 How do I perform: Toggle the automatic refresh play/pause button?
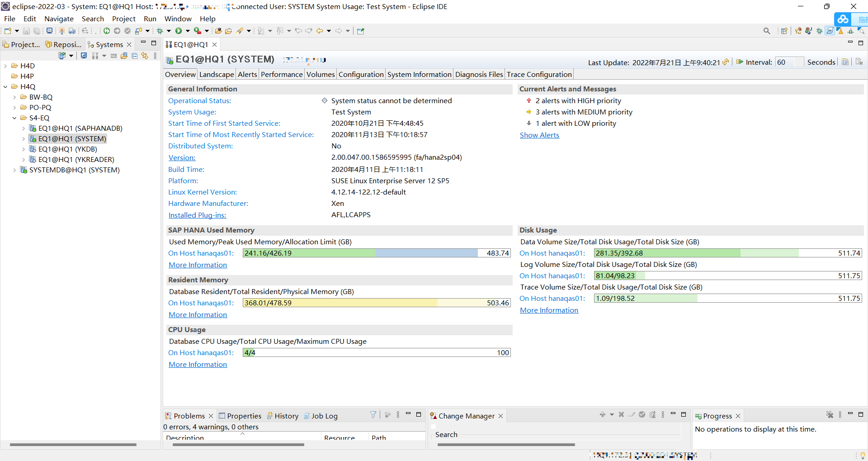click(740, 62)
